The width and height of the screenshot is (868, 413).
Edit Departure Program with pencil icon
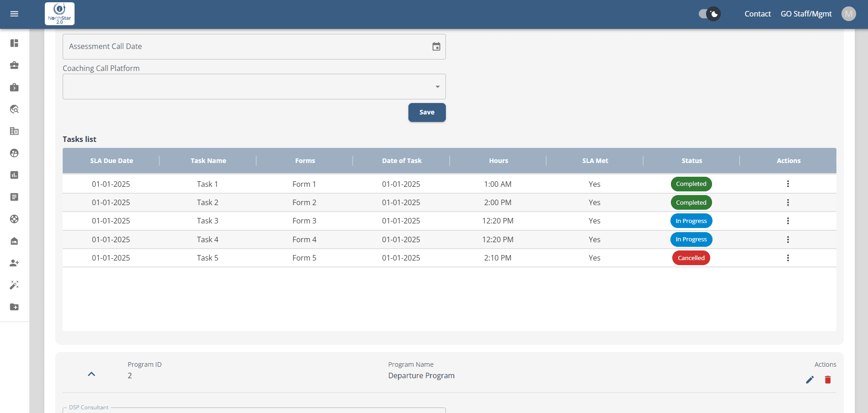tap(809, 380)
